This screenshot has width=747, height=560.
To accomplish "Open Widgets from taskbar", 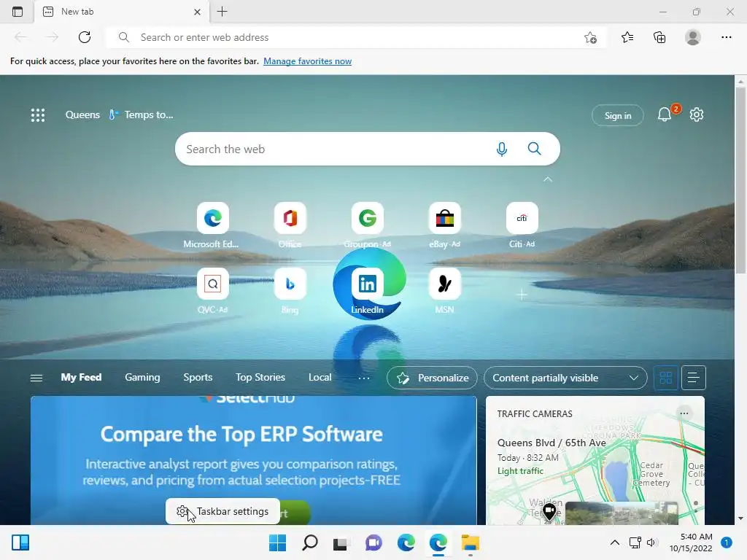I will tap(20, 542).
